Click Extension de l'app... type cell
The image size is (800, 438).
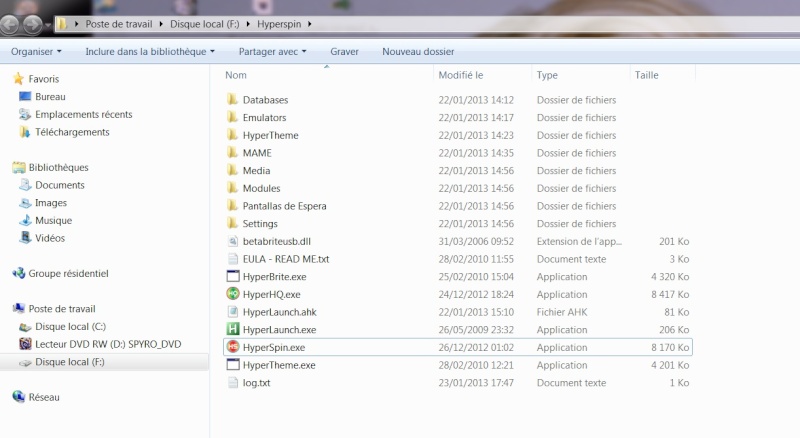(579, 241)
